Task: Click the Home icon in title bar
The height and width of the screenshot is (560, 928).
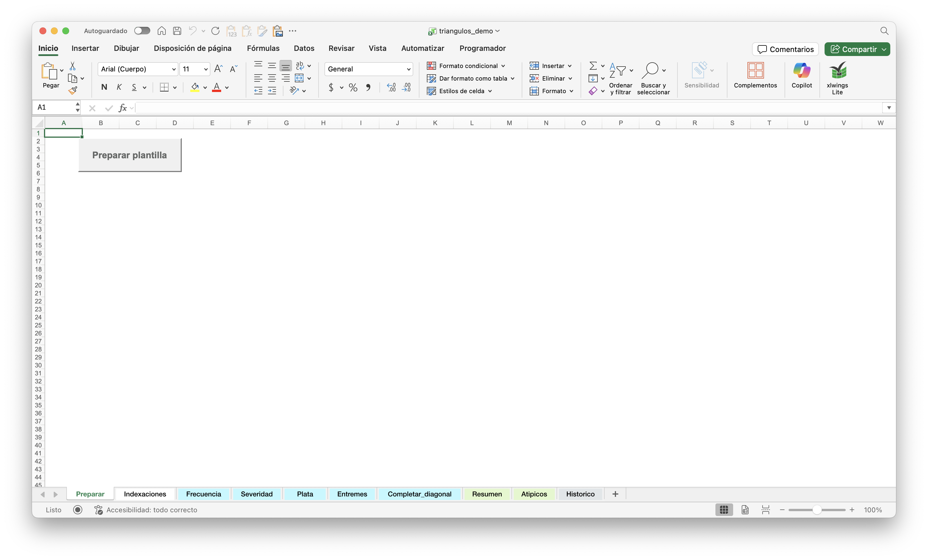Action: [x=162, y=31]
